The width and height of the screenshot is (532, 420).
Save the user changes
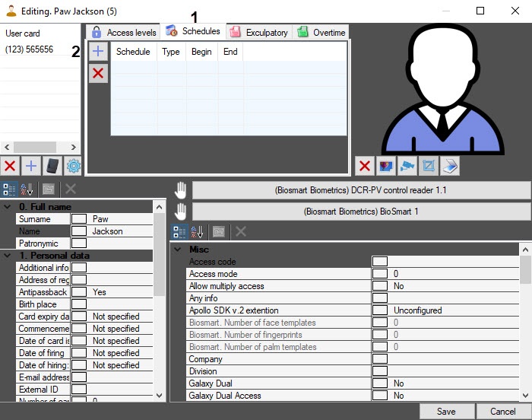(x=447, y=412)
